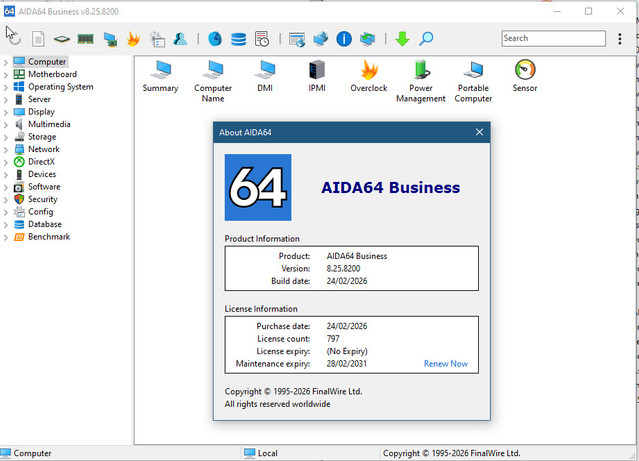Select Software in the tree
The width and height of the screenshot is (639, 461).
44,187
